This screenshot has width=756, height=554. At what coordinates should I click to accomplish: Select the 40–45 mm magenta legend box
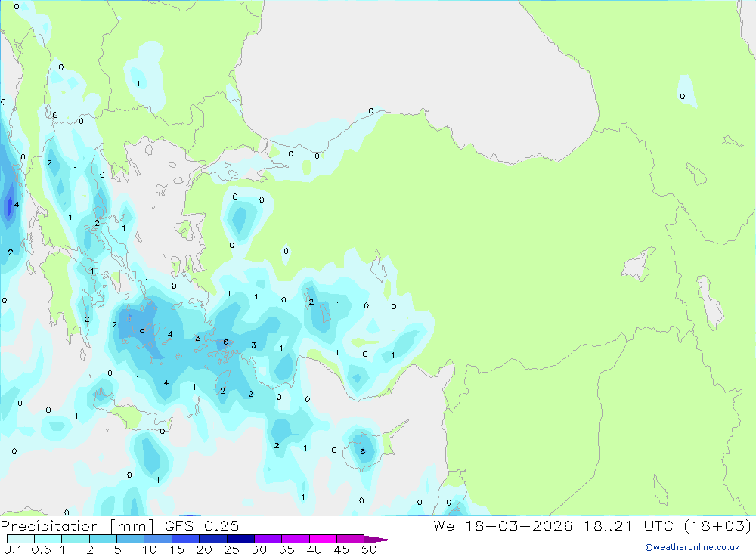(x=323, y=539)
